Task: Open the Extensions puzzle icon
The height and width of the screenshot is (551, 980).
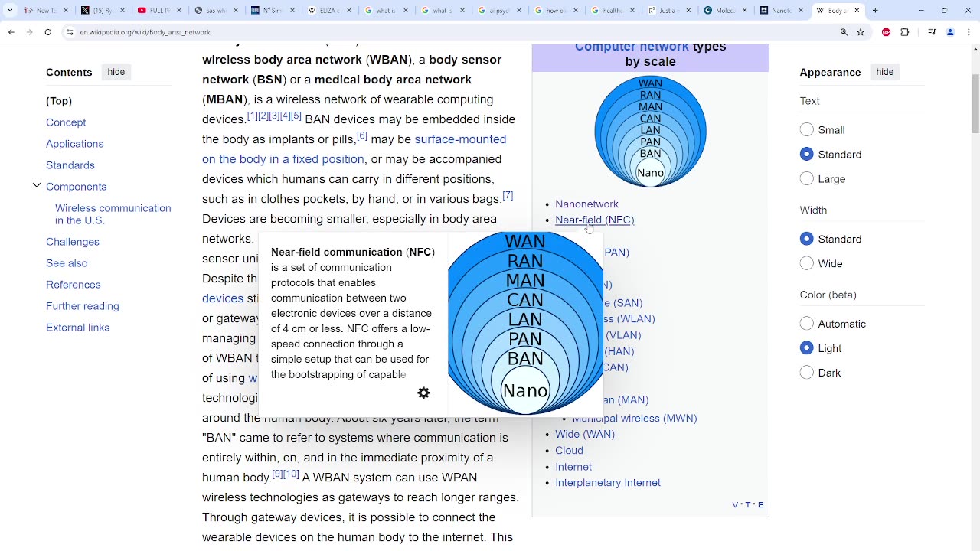Action: [x=905, y=32]
